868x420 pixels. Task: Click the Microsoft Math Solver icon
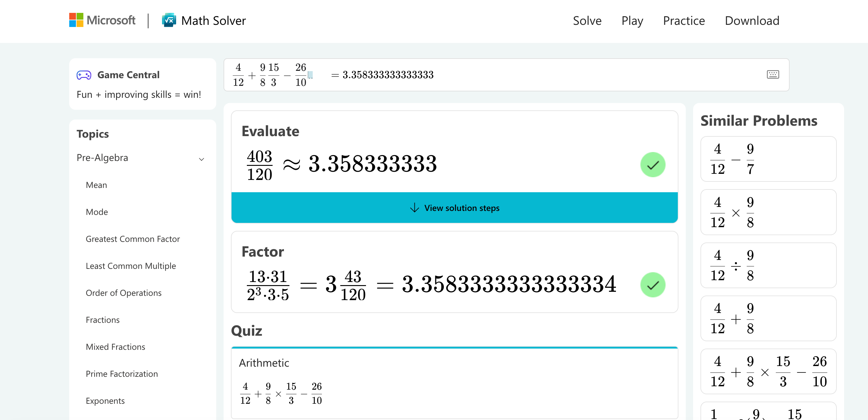tap(170, 21)
